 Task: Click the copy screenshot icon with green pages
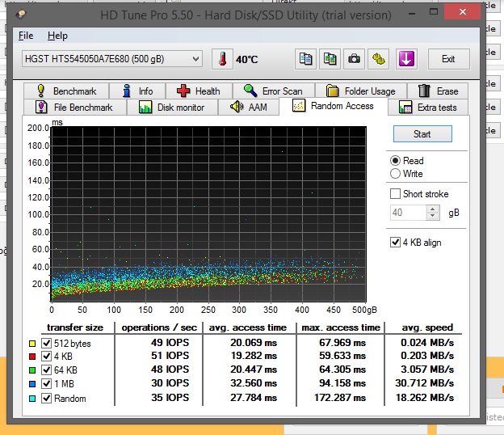click(x=330, y=59)
